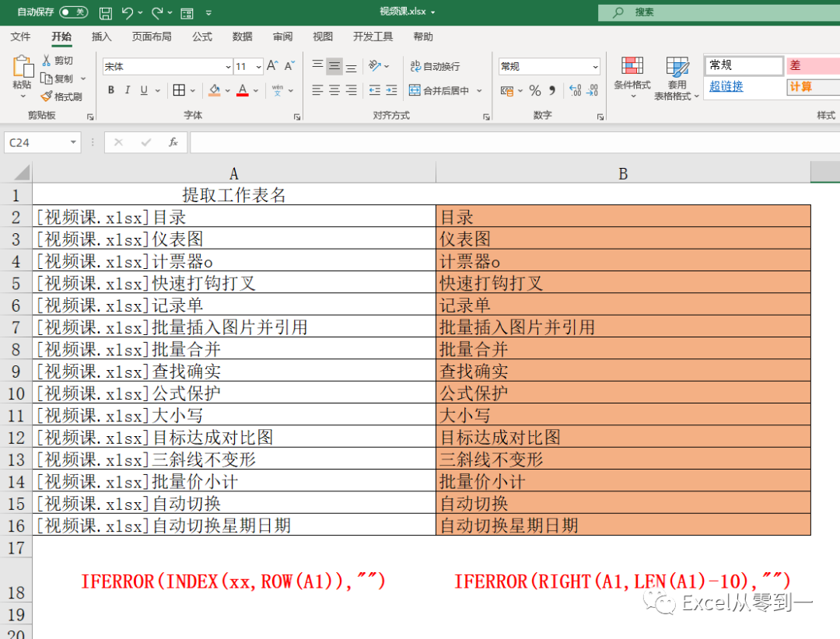Click the search box in title bar

click(x=719, y=12)
